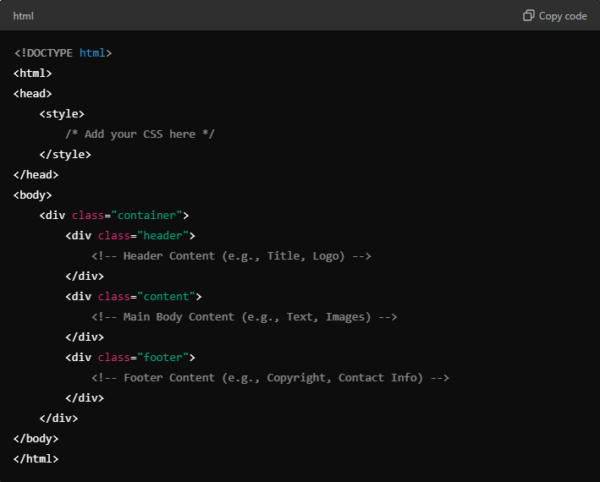Click the html language label in header
This screenshot has height=482, width=600.
(23, 16)
